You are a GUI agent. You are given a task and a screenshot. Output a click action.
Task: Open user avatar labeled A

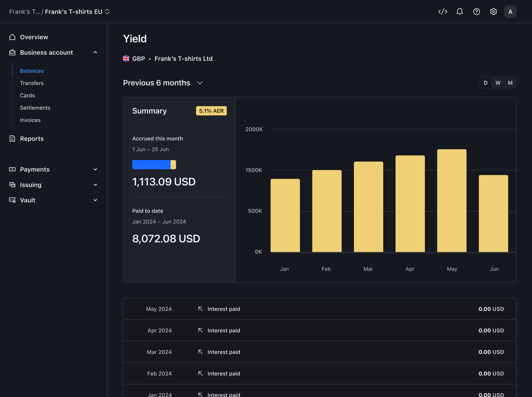click(x=510, y=12)
